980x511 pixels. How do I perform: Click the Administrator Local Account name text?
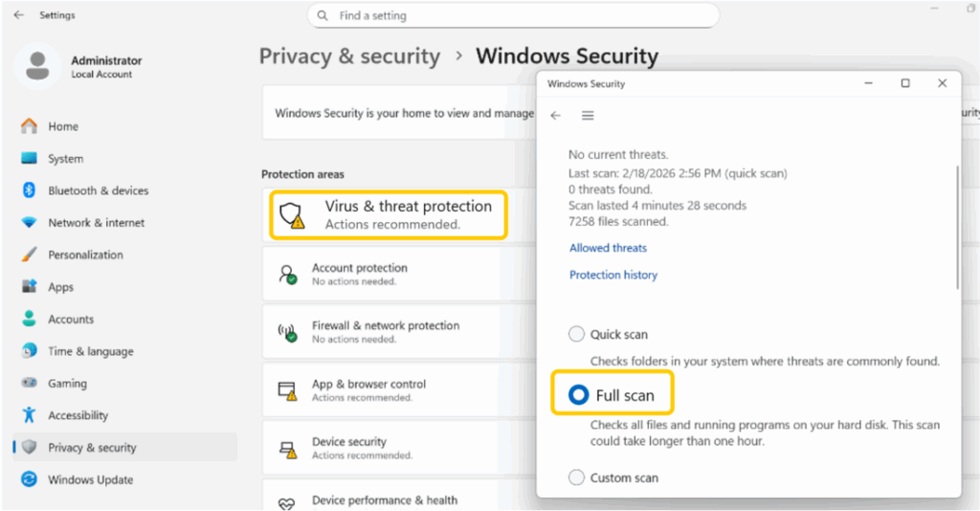pyautogui.click(x=106, y=66)
